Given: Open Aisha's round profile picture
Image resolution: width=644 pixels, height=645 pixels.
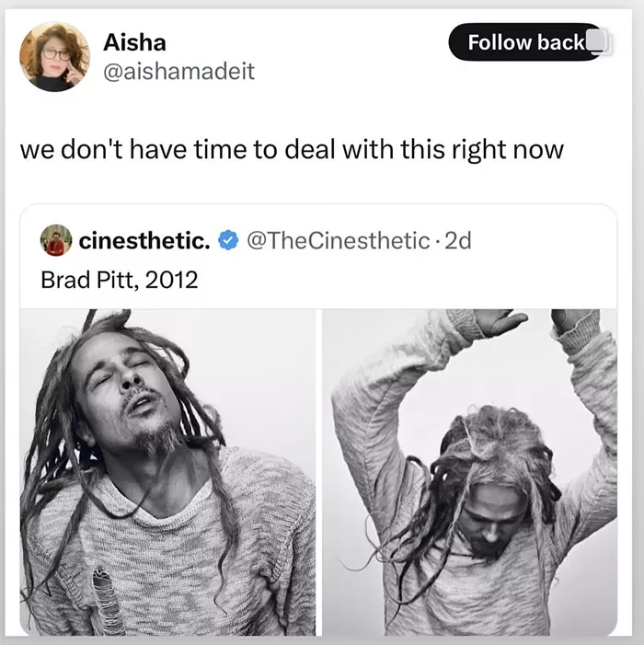Looking at the screenshot, I should [54, 57].
